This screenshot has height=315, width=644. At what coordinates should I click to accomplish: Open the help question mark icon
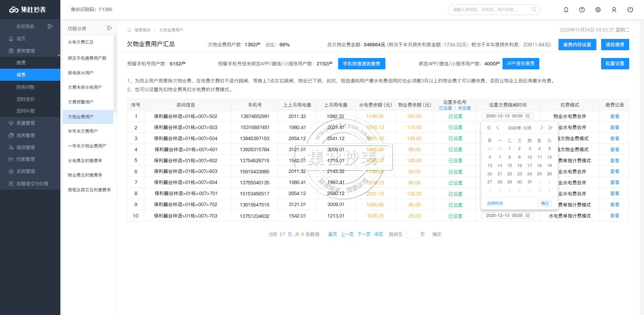point(582,10)
